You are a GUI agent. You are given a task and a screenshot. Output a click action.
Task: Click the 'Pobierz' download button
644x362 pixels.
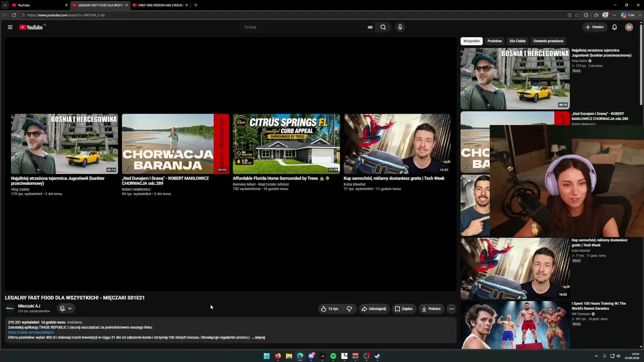431,309
